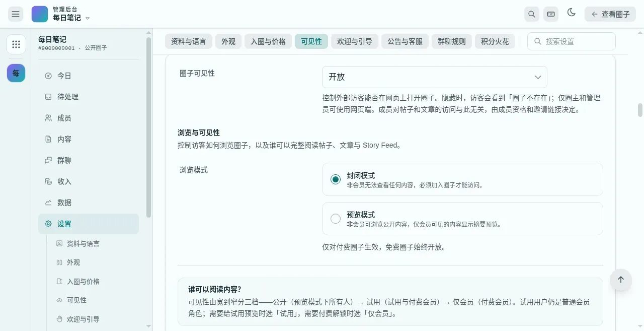Image resolution: width=644 pixels, height=331 pixels.
Task: Click the sidebar scroll down arrow
Action: [x=148, y=326]
